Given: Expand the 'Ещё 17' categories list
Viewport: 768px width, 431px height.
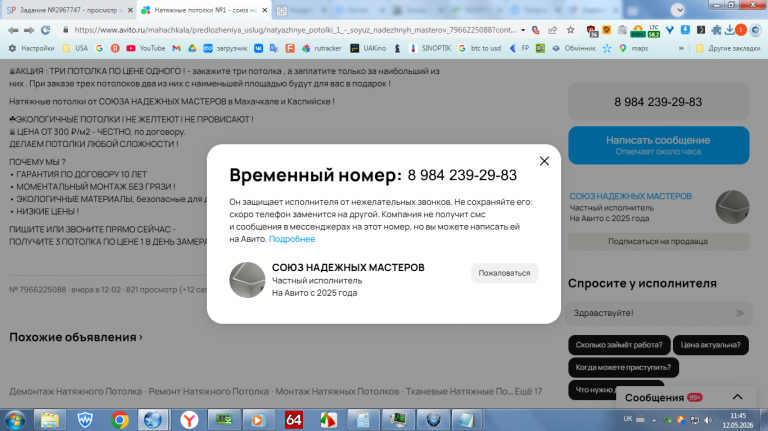Looking at the screenshot, I should point(528,391).
